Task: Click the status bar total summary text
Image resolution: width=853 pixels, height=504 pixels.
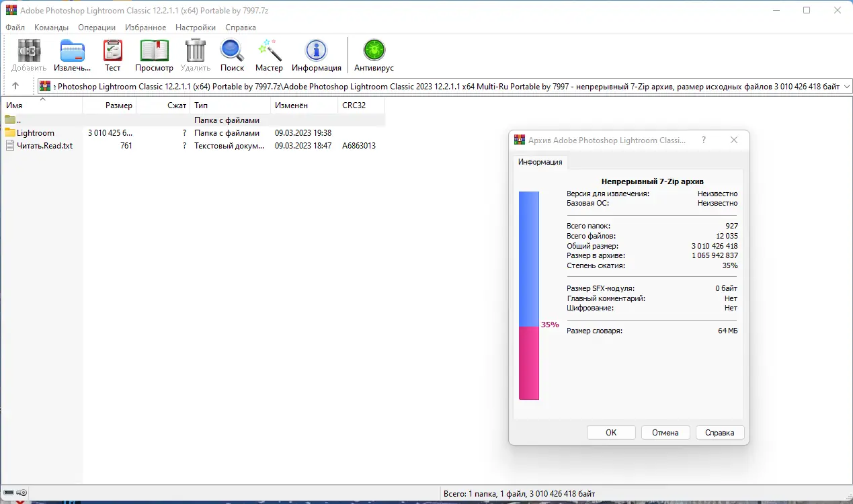Action: (520, 494)
